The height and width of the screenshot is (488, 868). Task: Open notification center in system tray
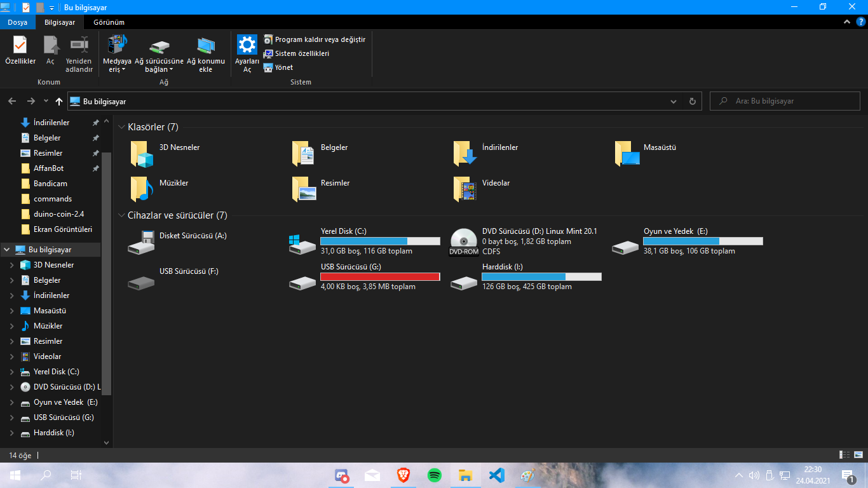(848, 475)
